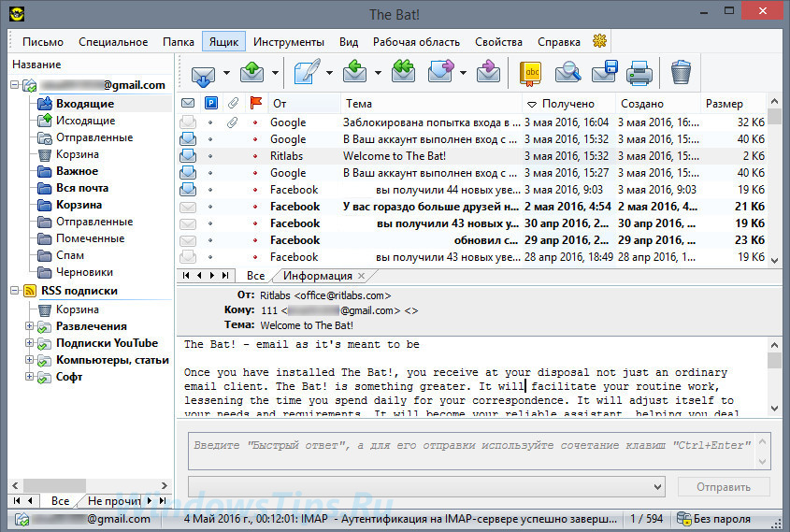The image size is (790, 532).
Task: Click the quick reply text field
Action: [x=472, y=451]
